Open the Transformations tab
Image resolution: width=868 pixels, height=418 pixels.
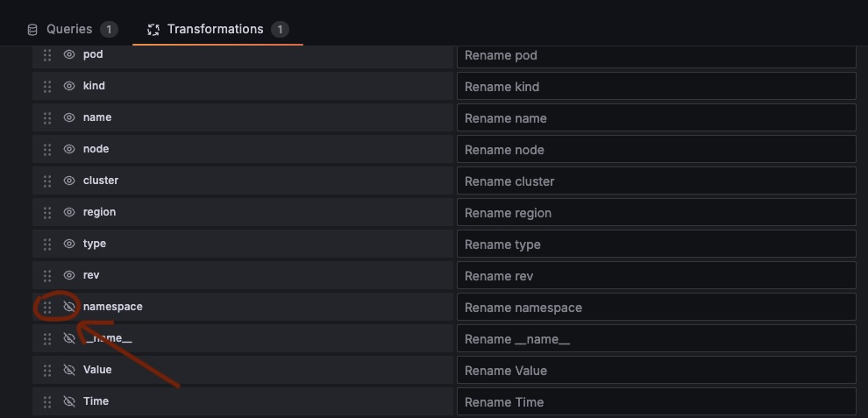(x=215, y=29)
